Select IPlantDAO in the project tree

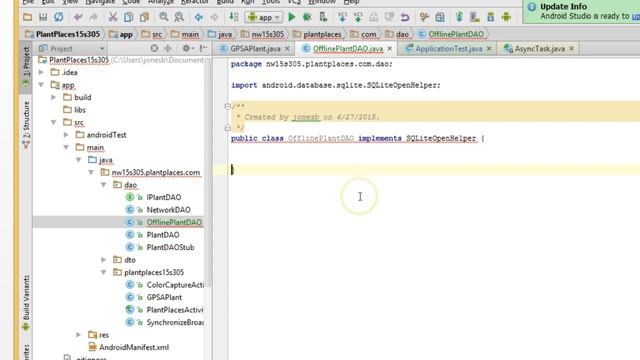[164, 197]
